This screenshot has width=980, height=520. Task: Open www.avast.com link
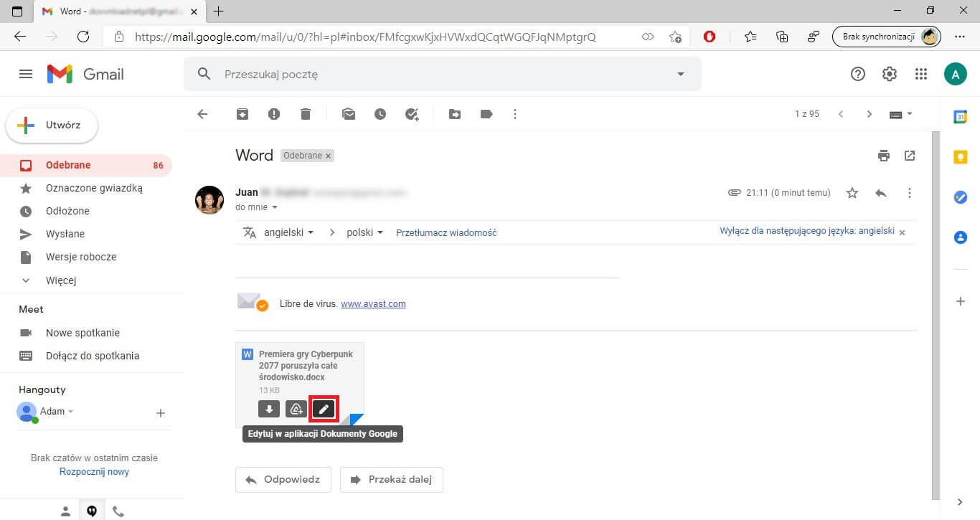point(373,304)
